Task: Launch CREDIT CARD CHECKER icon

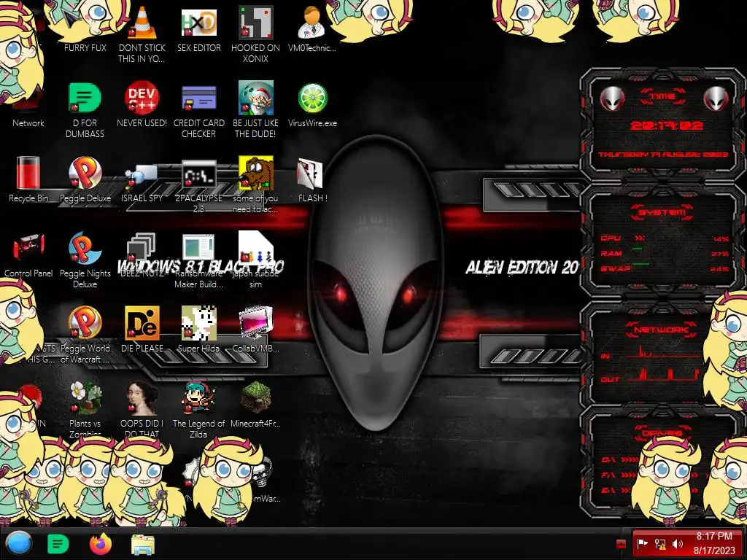Action: [198, 99]
